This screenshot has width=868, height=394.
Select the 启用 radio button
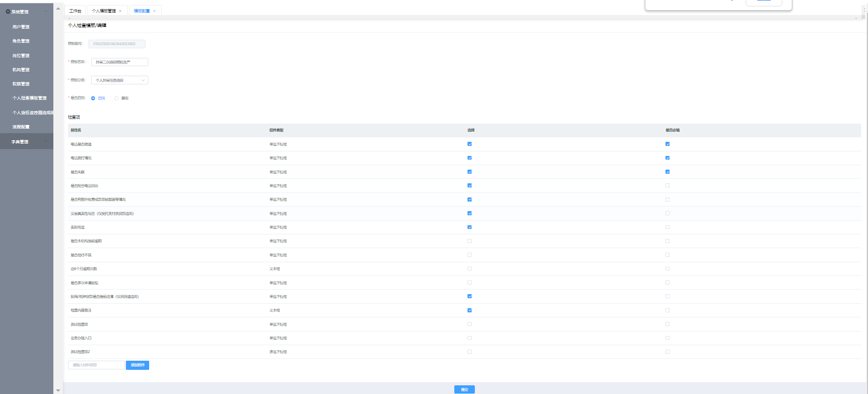click(x=93, y=98)
